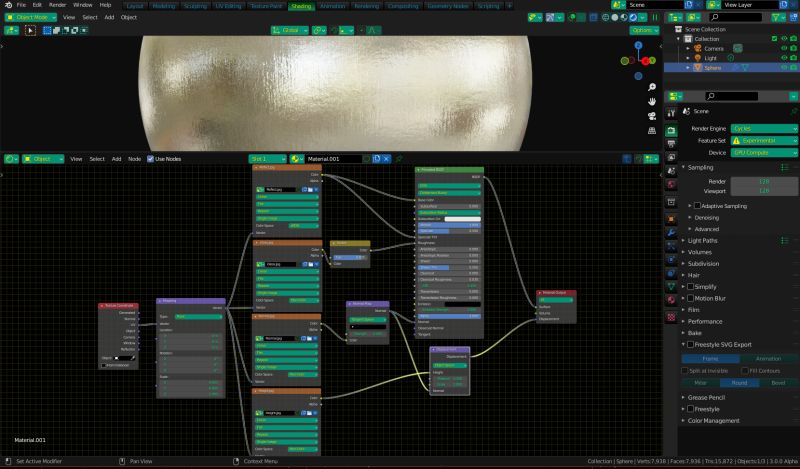Toggle the Freestyle SVG Export checkbox
This screenshot has width=800, height=469.
click(690, 345)
